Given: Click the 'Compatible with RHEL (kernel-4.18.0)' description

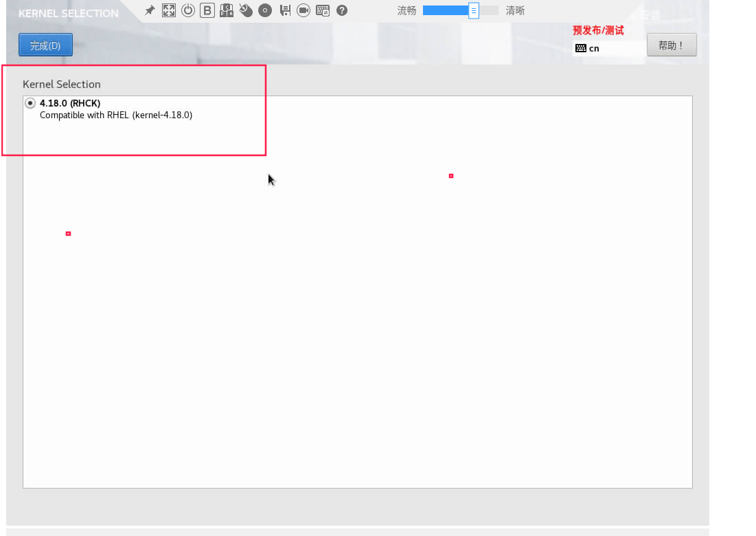Looking at the screenshot, I should click(116, 115).
